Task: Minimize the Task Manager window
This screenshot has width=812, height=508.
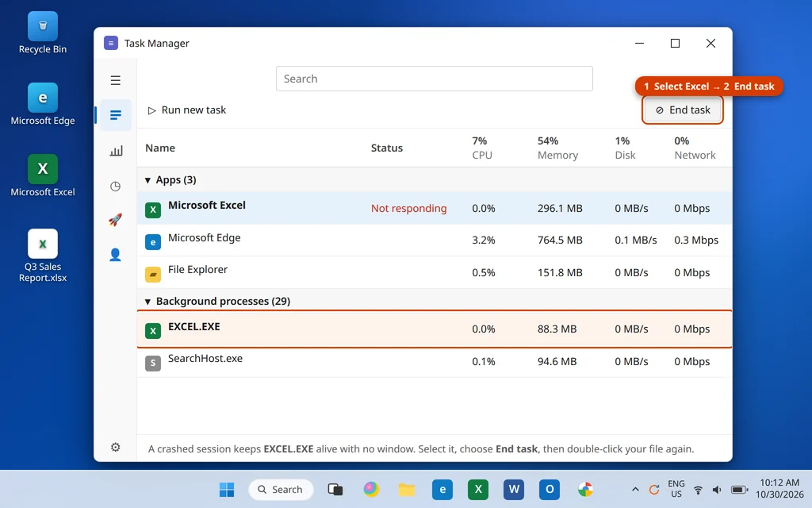Action: point(640,43)
